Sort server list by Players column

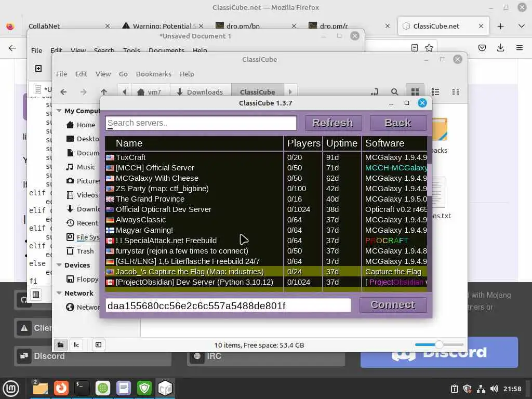click(x=303, y=143)
